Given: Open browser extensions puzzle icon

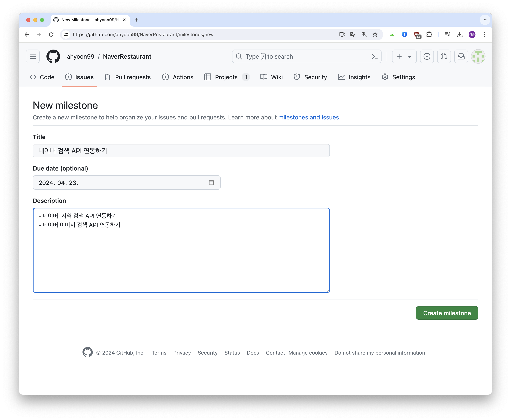Looking at the screenshot, I should pos(429,35).
